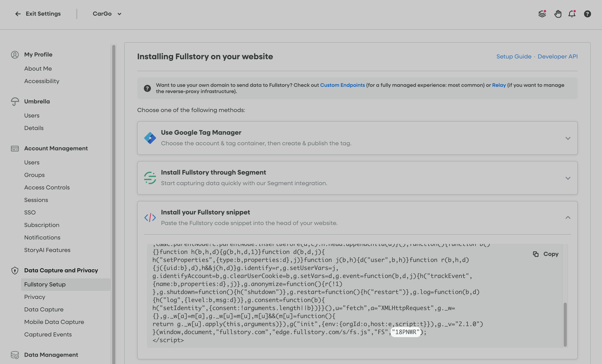Viewport: 602px width, 364px height.
Task: Click the info question icon in the banner
Action: (x=147, y=88)
